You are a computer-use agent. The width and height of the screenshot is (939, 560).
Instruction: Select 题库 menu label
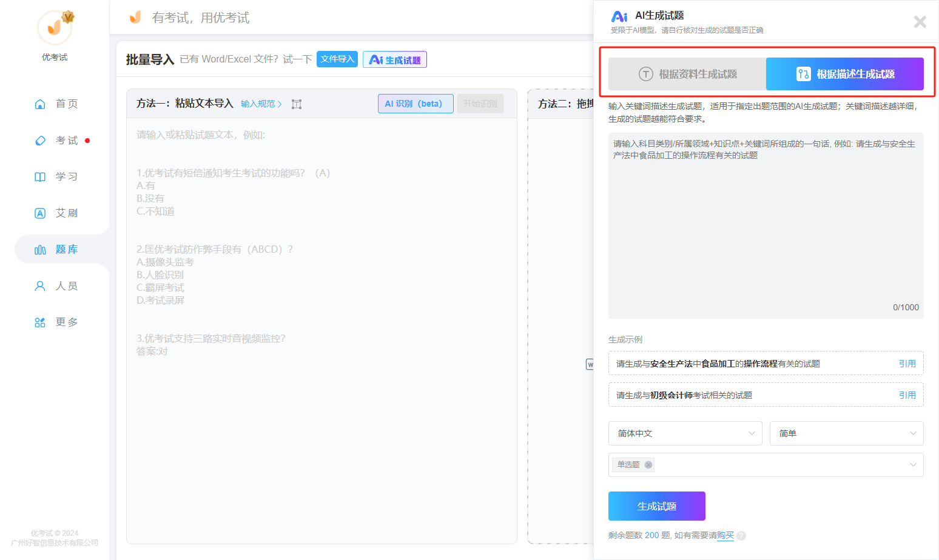click(x=67, y=250)
